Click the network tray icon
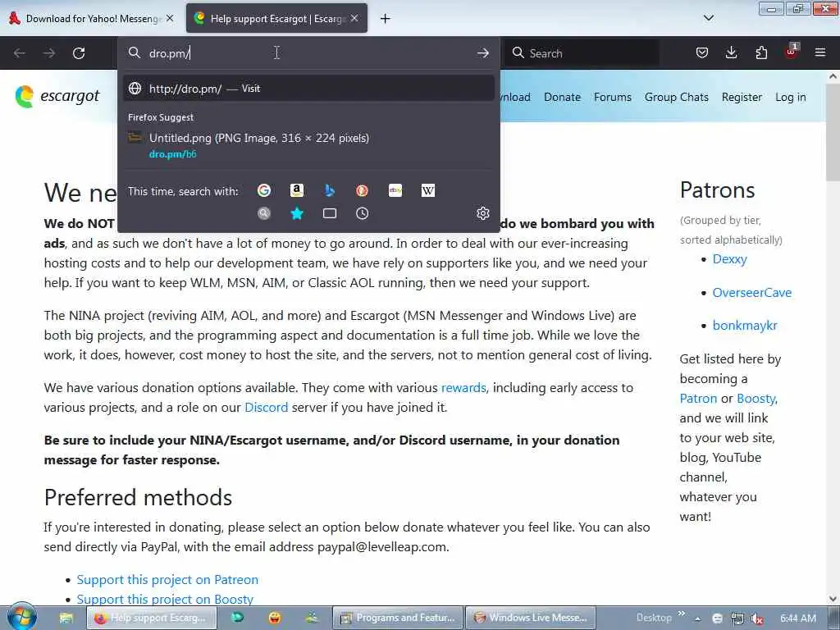The width and height of the screenshot is (840, 630). coord(737,619)
